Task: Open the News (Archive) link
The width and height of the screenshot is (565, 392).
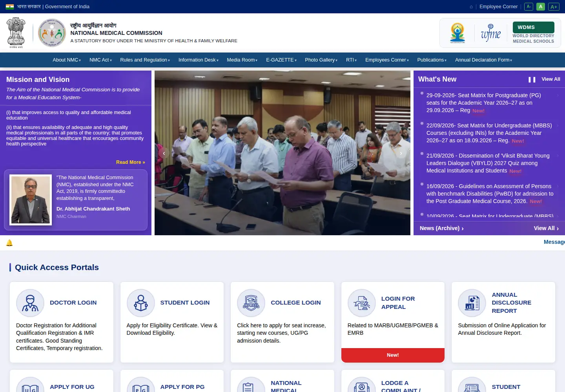Action: tap(442, 228)
